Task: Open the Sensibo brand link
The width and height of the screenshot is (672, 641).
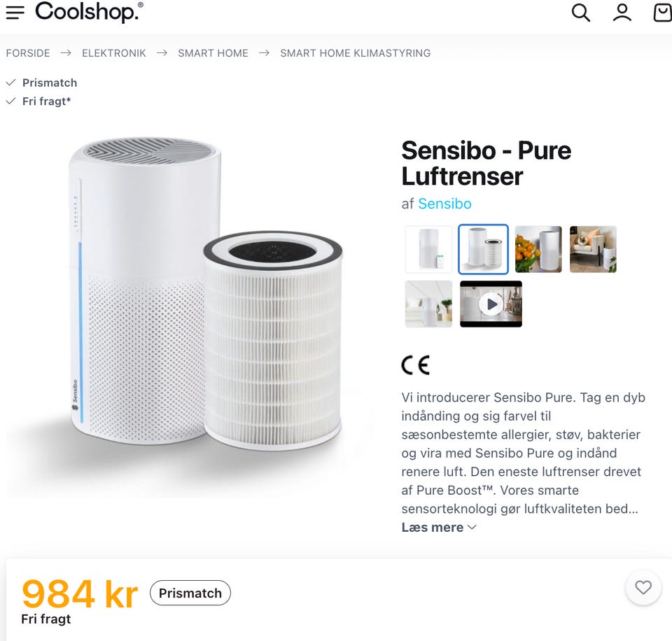Action: [445, 204]
